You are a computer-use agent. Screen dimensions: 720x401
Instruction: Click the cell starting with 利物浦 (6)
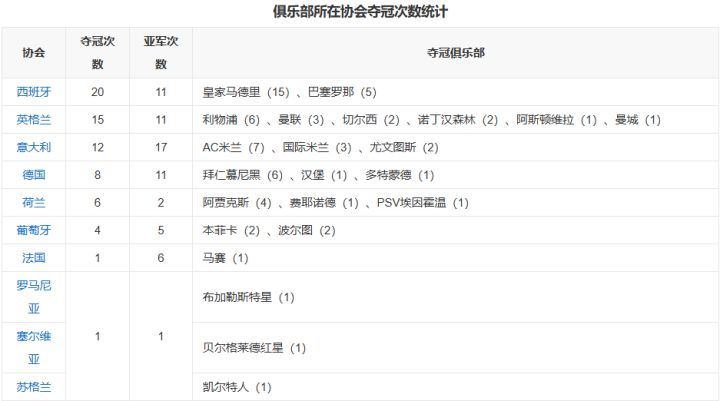point(456,119)
